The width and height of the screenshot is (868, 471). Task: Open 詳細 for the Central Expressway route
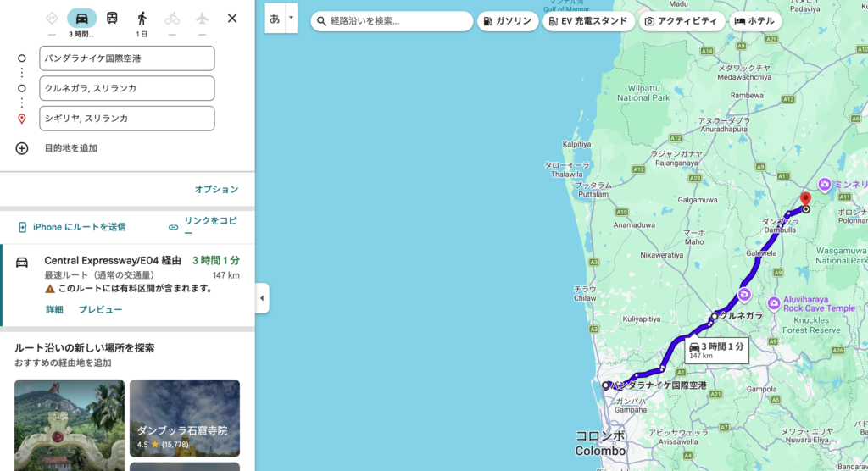click(54, 309)
